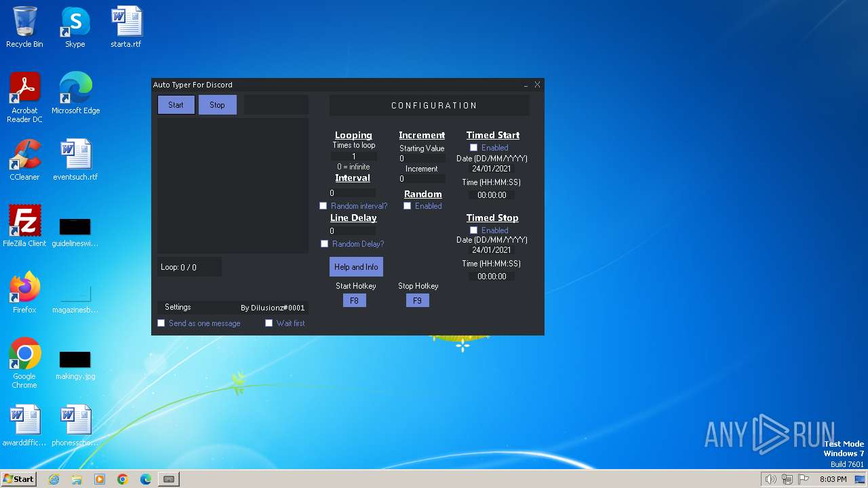Select the makingy.jpg desktop file
The image size is (868, 488).
pyautogui.click(x=75, y=365)
